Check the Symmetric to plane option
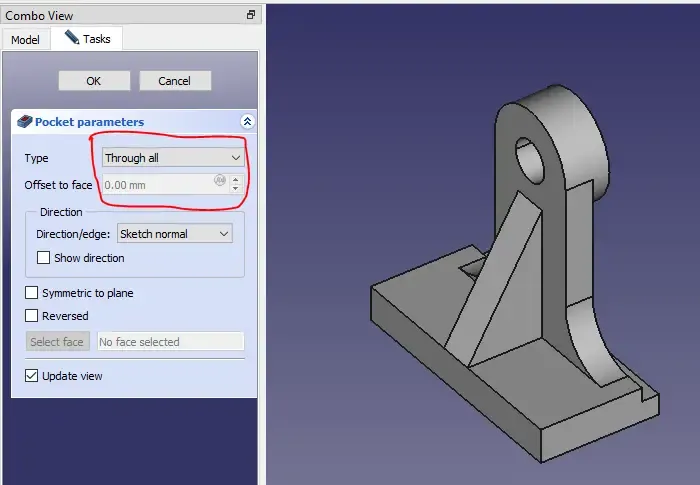 coord(31,293)
